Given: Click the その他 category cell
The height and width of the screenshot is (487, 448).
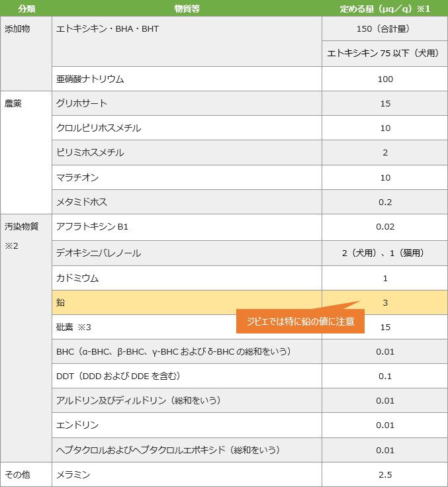Looking at the screenshot, I should (26, 474).
